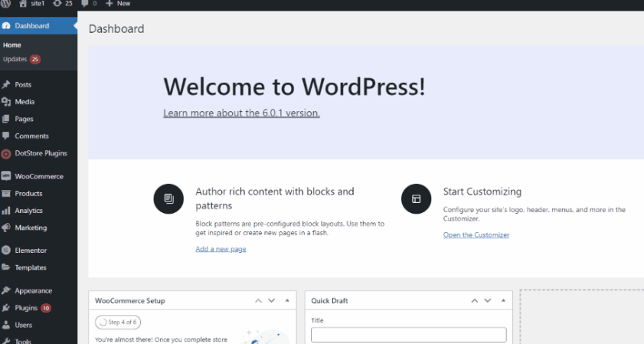This screenshot has height=344, width=644.
Task: Click the Step 4 of 6 progress spinner
Action: click(x=103, y=323)
